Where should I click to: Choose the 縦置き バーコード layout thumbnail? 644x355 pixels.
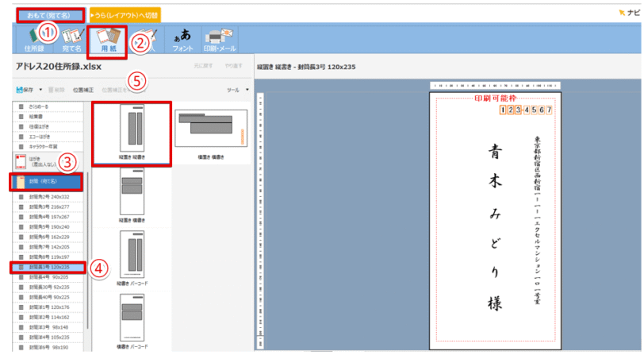132,254
